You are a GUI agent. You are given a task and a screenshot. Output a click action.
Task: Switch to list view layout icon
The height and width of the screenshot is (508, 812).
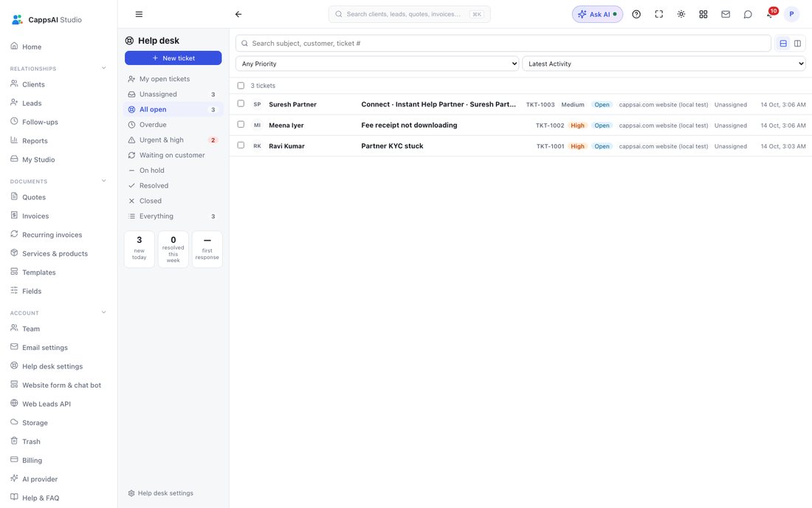(x=783, y=44)
